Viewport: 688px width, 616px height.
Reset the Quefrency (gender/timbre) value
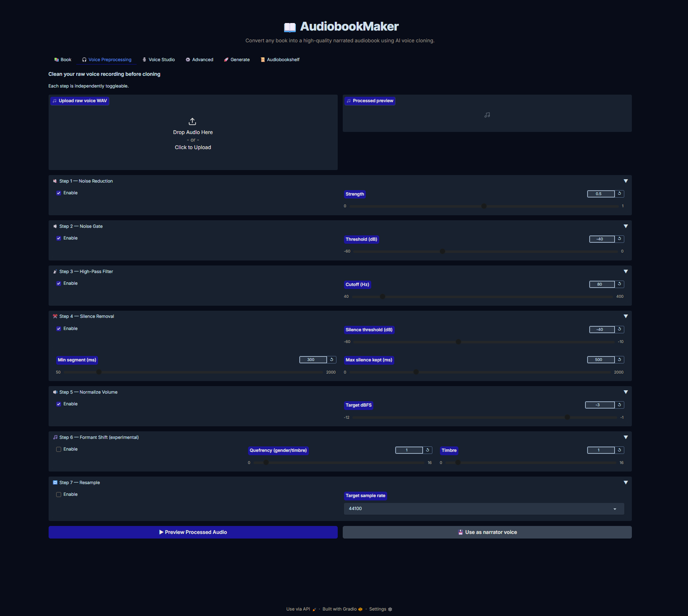pyautogui.click(x=427, y=450)
